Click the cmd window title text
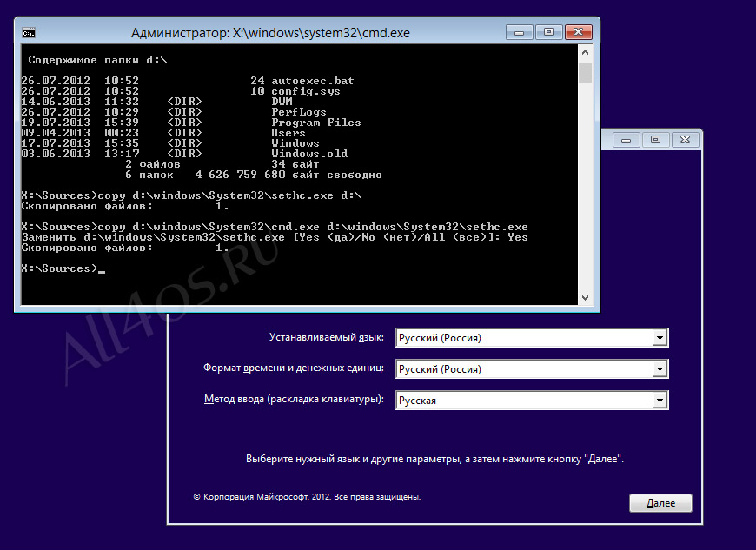 pyautogui.click(x=270, y=33)
